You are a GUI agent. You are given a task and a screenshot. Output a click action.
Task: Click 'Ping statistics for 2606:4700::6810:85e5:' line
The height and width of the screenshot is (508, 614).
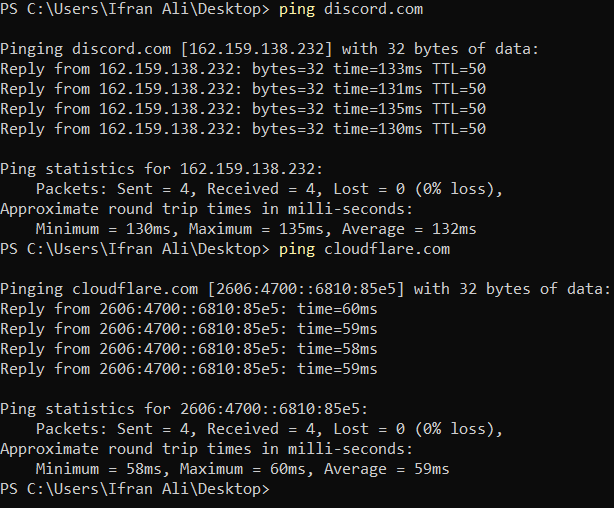[x=184, y=409]
